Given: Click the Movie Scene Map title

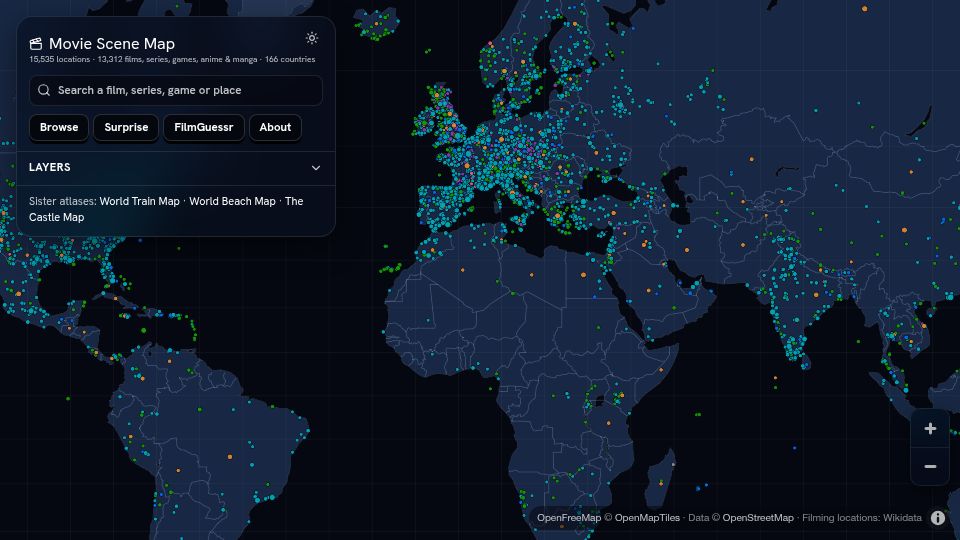Looking at the screenshot, I should point(112,43).
